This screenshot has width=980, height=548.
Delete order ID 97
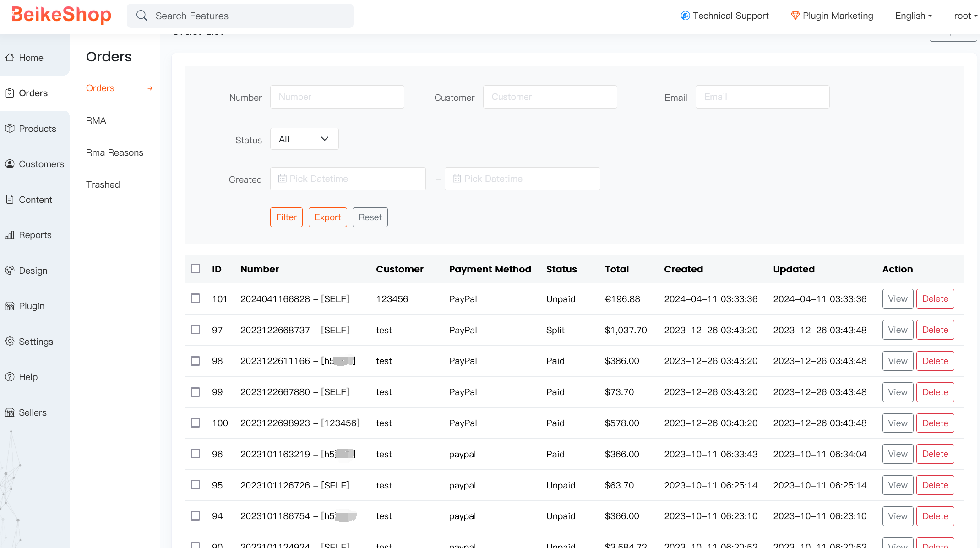coord(935,330)
